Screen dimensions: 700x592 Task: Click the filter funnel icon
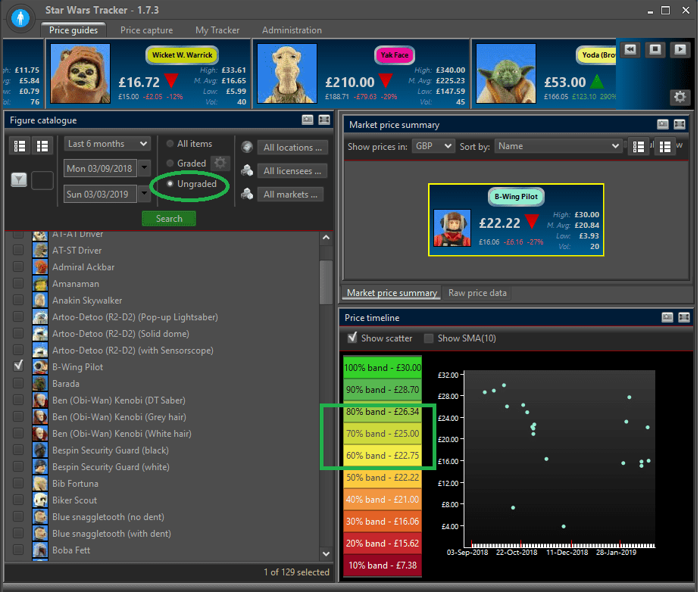(x=19, y=179)
